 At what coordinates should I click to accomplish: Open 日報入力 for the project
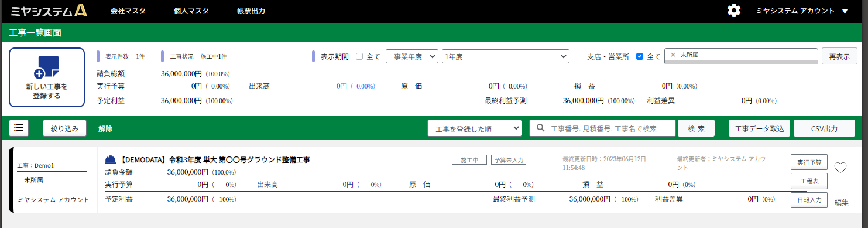[x=809, y=200]
